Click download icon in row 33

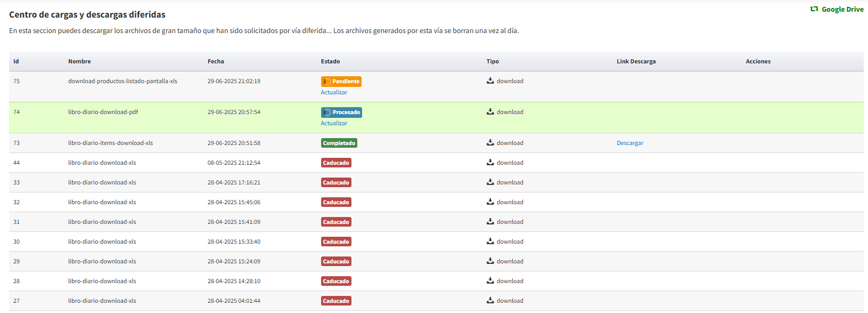pyautogui.click(x=490, y=182)
